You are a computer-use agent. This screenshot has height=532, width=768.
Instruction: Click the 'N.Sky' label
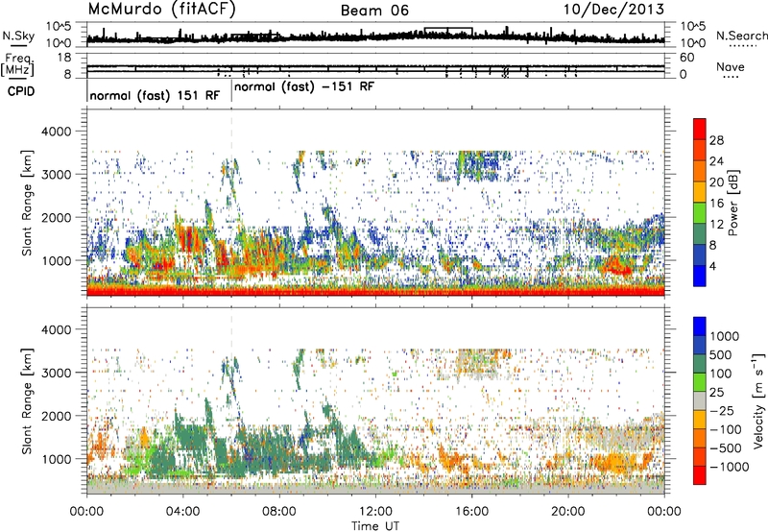click(x=18, y=36)
